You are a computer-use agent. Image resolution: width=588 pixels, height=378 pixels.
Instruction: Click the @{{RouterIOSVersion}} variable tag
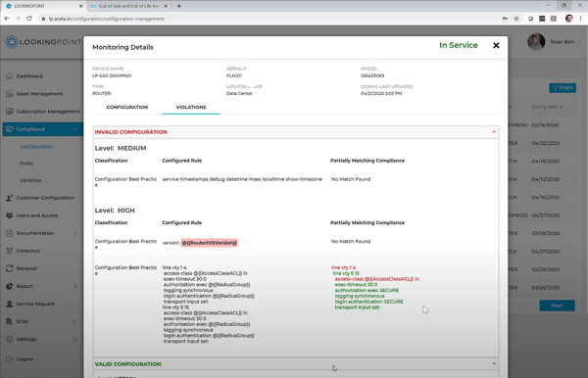[210, 243]
